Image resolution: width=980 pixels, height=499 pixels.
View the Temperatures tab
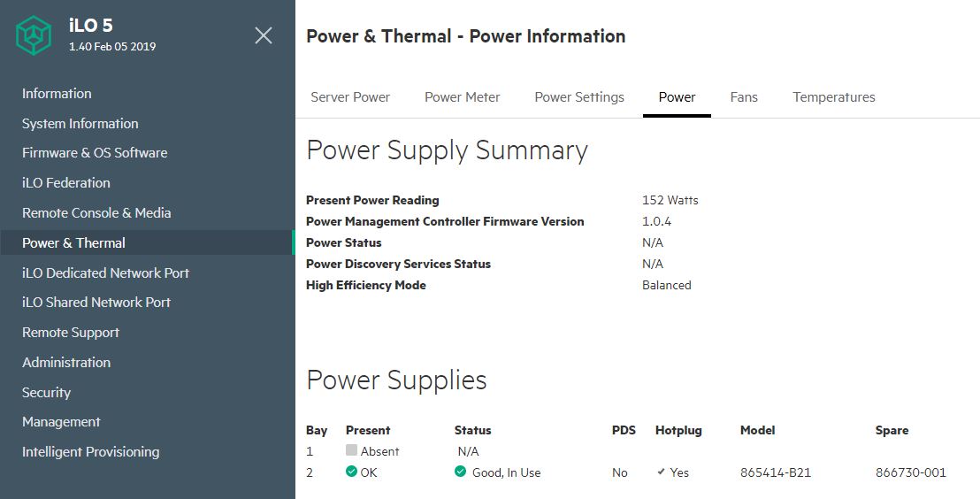pos(833,97)
